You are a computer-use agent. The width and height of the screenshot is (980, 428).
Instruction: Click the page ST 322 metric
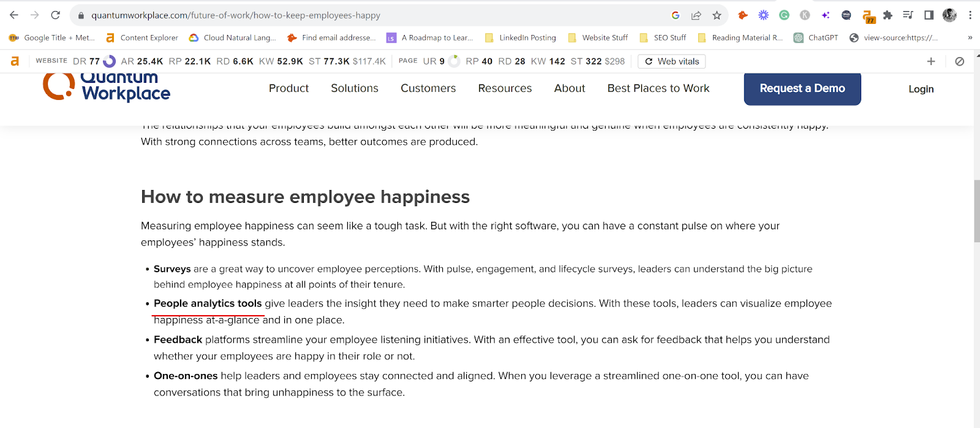point(598,61)
